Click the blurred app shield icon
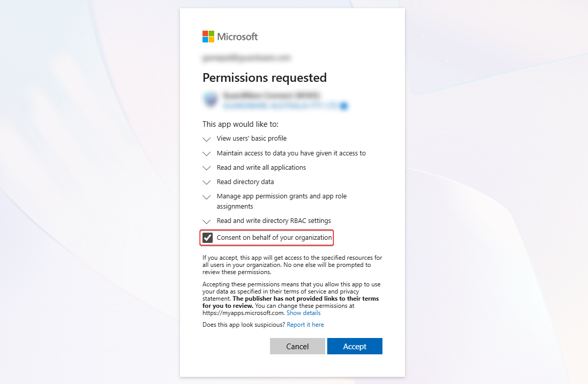Viewport: 588px width, 384px height. [x=210, y=100]
